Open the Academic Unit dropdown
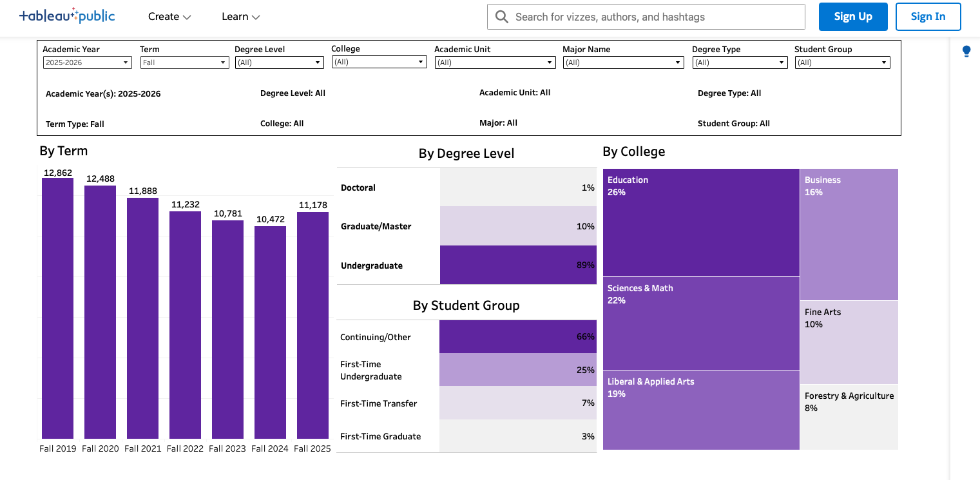 click(495, 62)
